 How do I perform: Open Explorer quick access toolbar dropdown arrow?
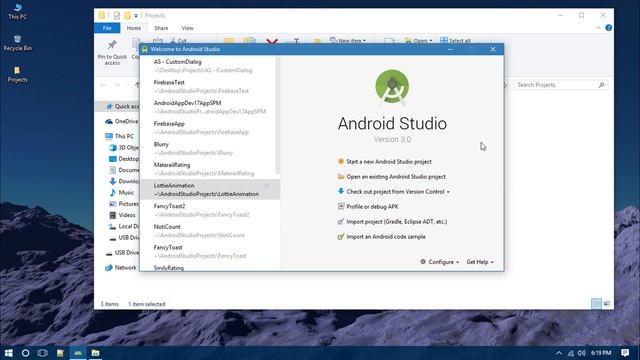tap(136, 16)
